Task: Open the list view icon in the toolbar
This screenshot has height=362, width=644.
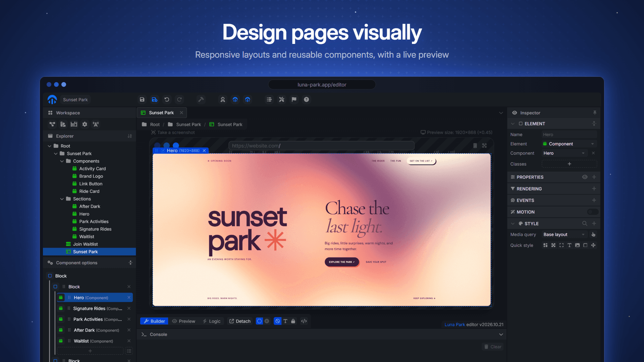Action: (269, 100)
